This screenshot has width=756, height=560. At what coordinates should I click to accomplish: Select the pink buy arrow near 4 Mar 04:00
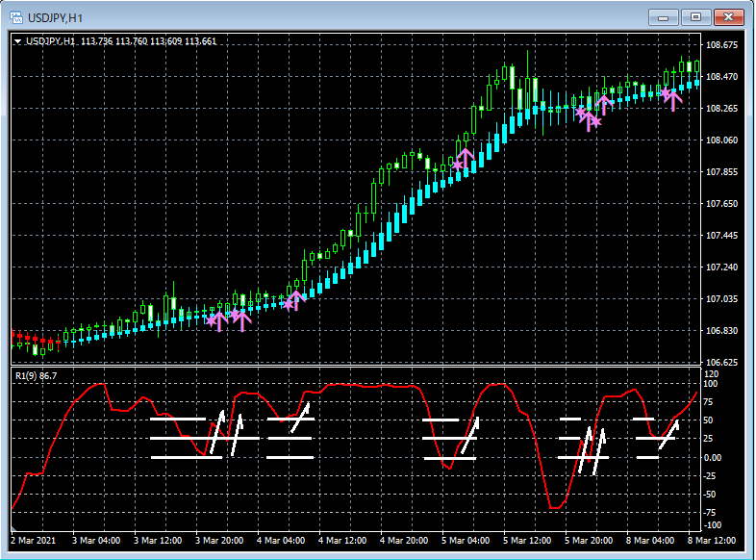(296, 300)
